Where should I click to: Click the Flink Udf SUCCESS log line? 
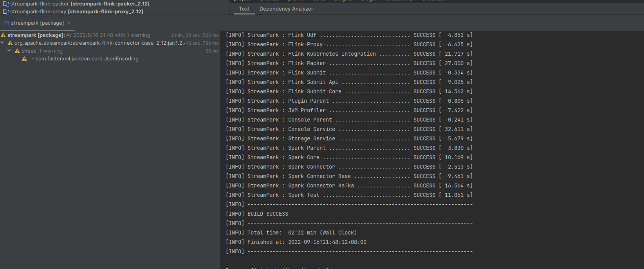(349, 35)
